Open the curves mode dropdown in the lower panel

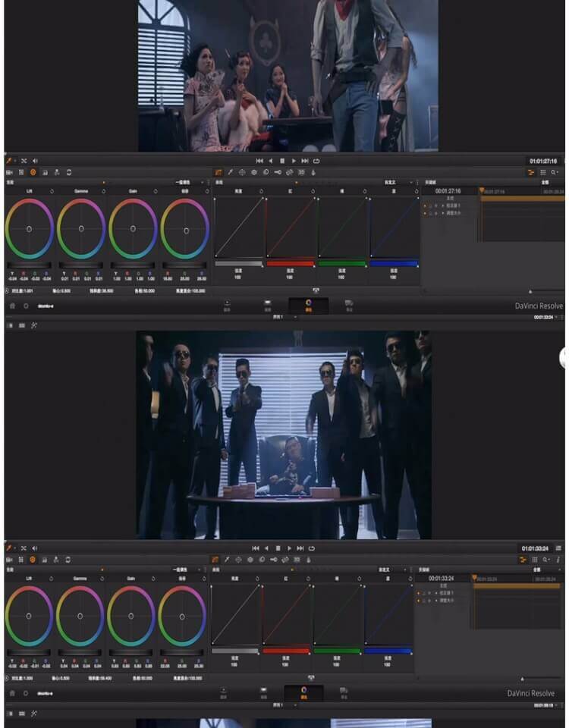pos(391,570)
